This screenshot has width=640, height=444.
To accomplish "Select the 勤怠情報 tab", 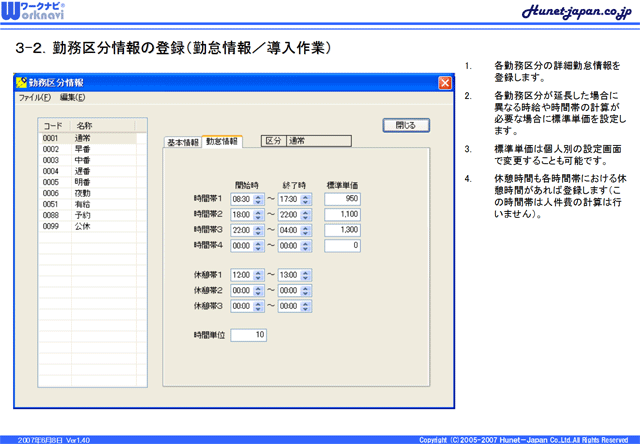I will tap(222, 142).
